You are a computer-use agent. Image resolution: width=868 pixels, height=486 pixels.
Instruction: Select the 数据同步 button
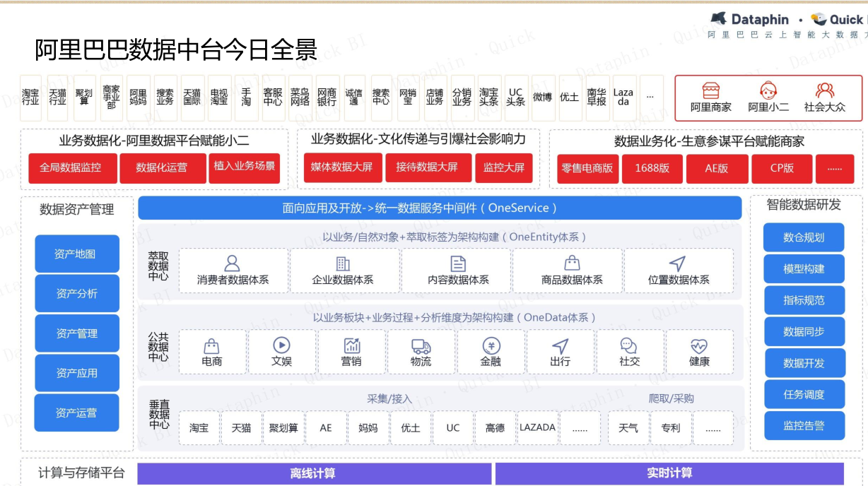tap(804, 331)
